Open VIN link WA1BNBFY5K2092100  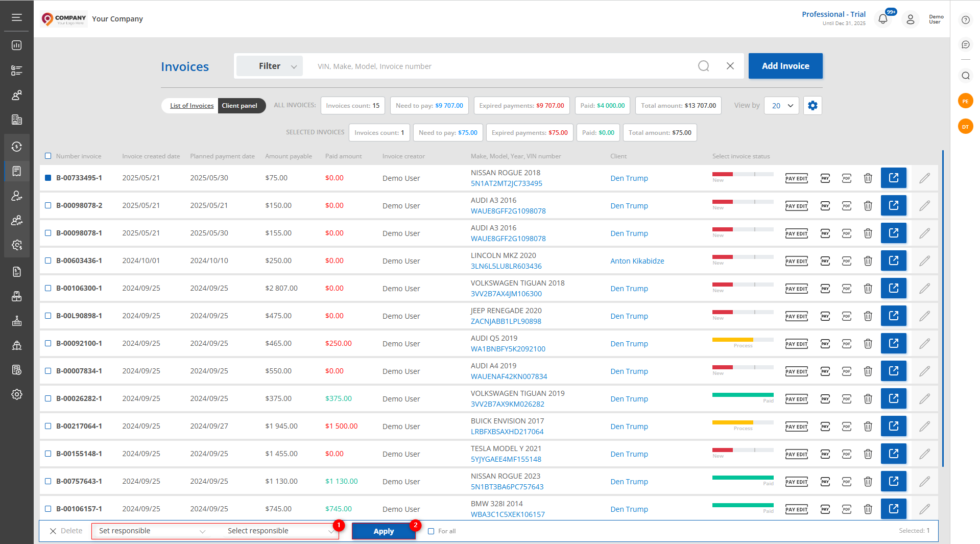508,349
